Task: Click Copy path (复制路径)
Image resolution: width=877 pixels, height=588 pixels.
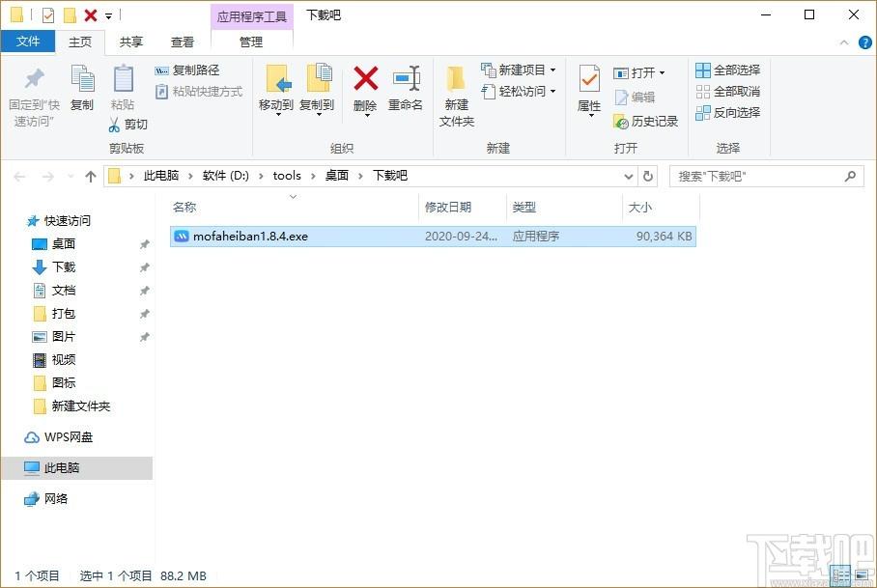Action: [187, 70]
